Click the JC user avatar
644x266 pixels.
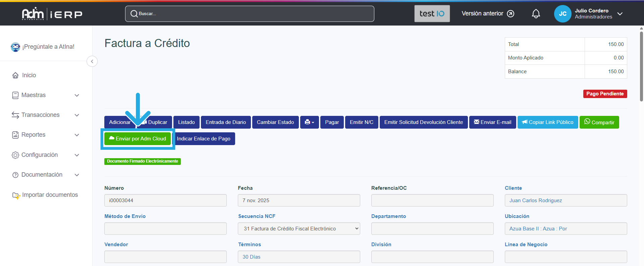(x=562, y=14)
